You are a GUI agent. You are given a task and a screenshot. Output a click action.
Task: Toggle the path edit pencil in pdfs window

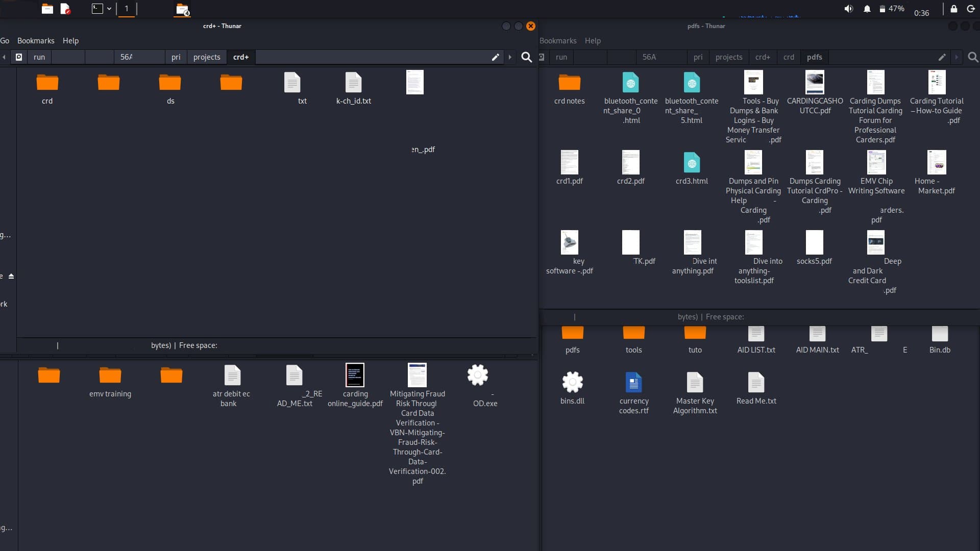tap(942, 57)
